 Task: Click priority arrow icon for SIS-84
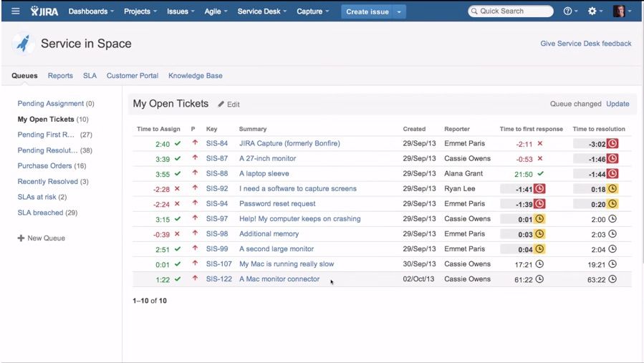195,142
